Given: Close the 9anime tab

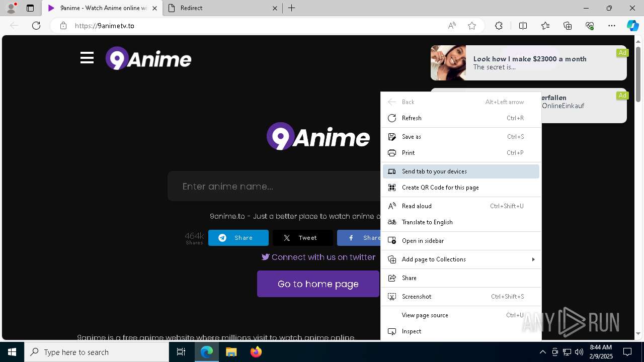Looking at the screenshot, I should coord(154,8).
